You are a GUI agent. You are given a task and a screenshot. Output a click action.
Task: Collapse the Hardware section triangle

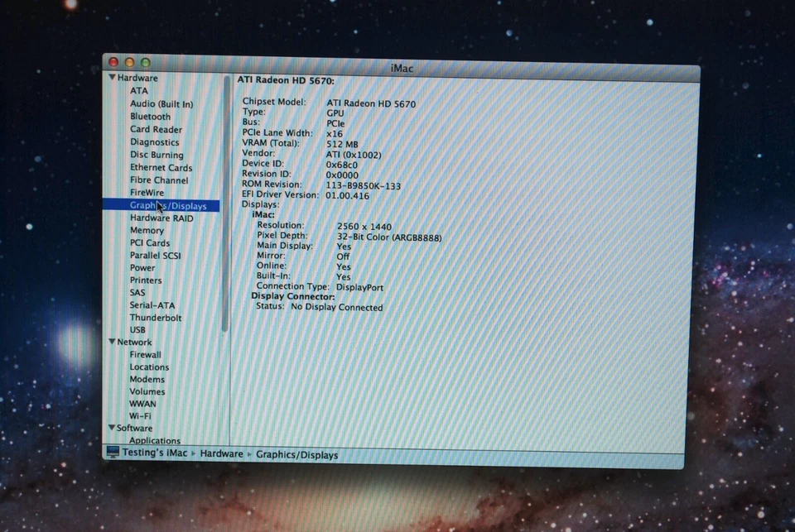(112, 77)
